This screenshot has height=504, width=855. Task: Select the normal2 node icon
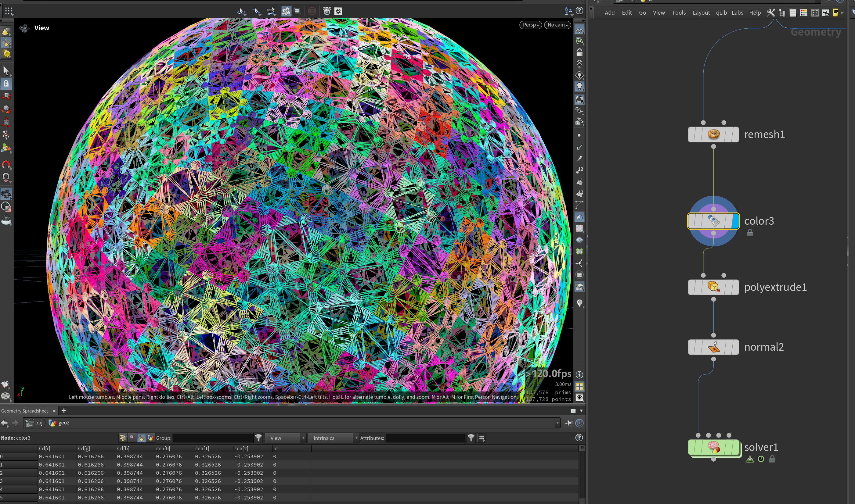point(713,347)
